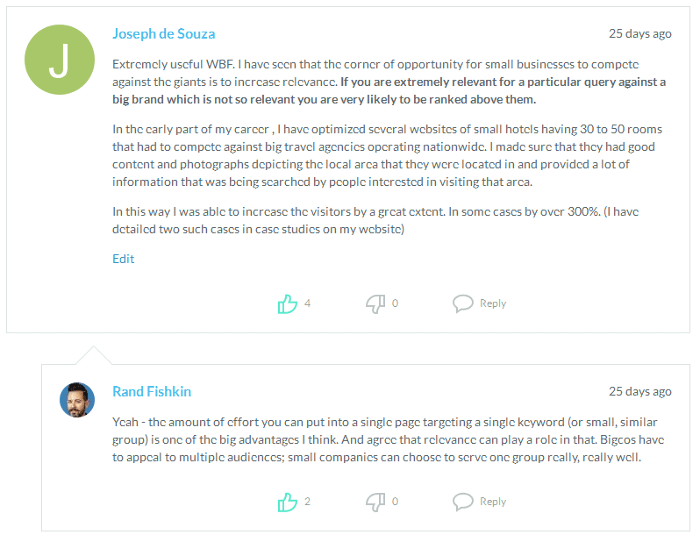Give thumbs up to Rand Fishkin's reply
Image resolution: width=700 pixels, height=542 pixels.
288,501
